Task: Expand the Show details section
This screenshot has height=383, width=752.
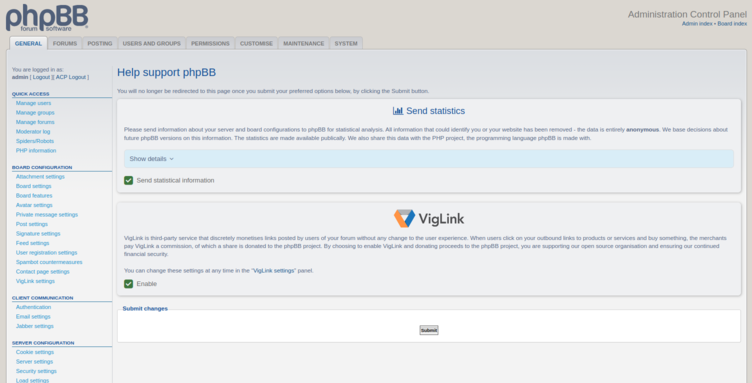Action: pyautogui.click(x=429, y=159)
